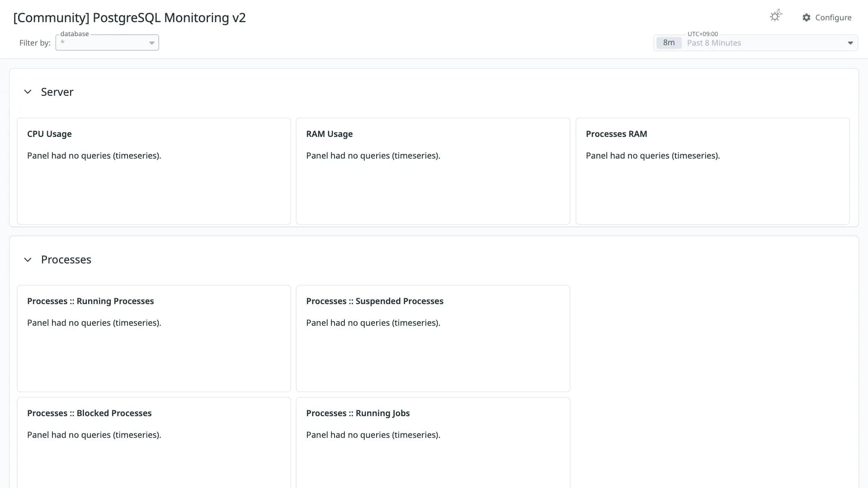This screenshot has height=488, width=868.
Task: Select the CPU Usage panel title
Action: (49, 134)
